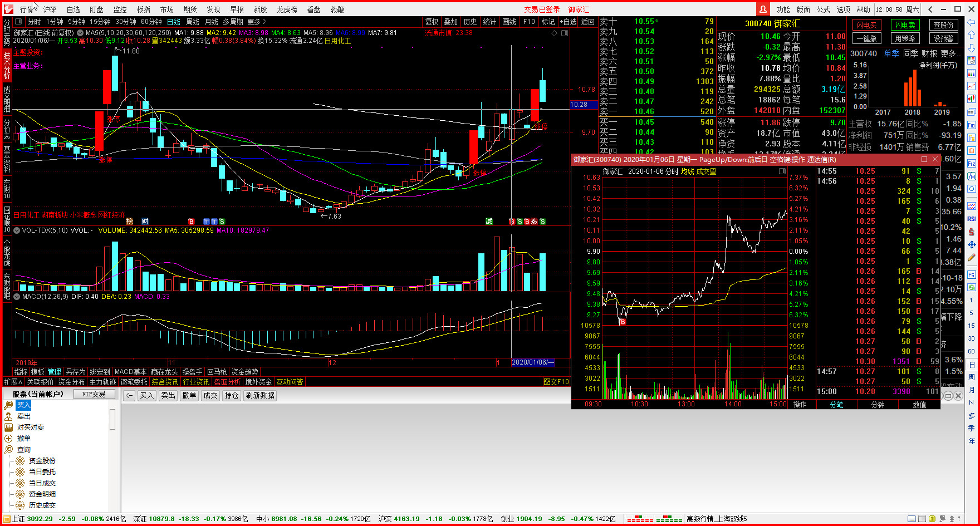Click the 2020/01/06 date marker on timeline
This screenshot has width=980, height=526.
pyautogui.click(x=533, y=362)
